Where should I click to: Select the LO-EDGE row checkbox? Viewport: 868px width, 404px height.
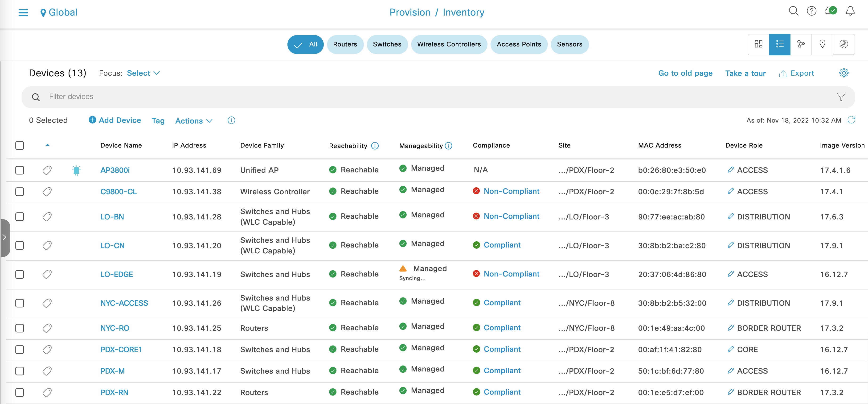point(20,274)
